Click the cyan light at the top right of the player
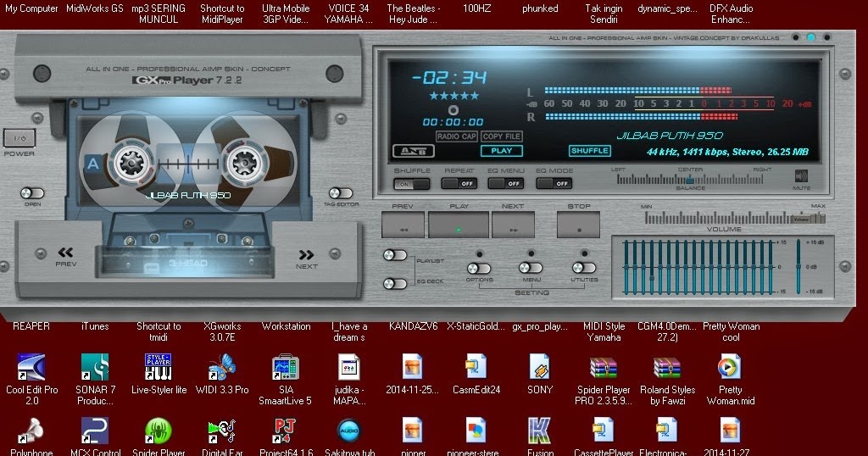 [x=811, y=37]
